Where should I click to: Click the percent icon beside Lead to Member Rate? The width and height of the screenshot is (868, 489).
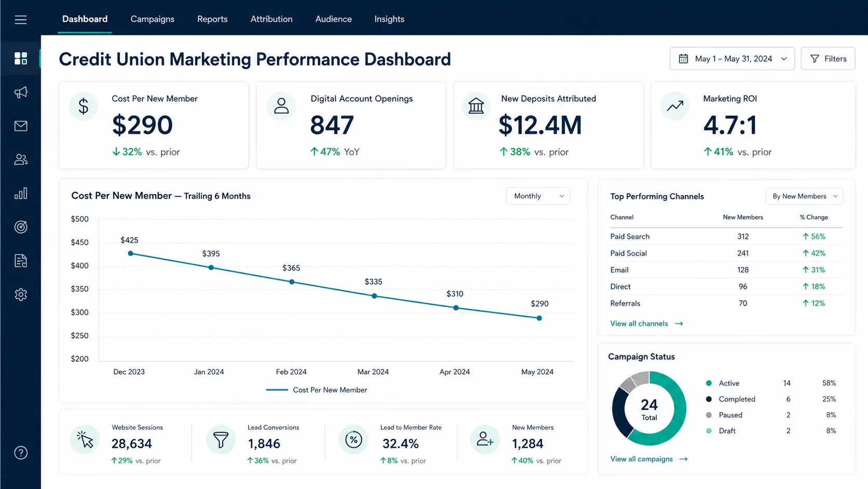click(x=354, y=440)
